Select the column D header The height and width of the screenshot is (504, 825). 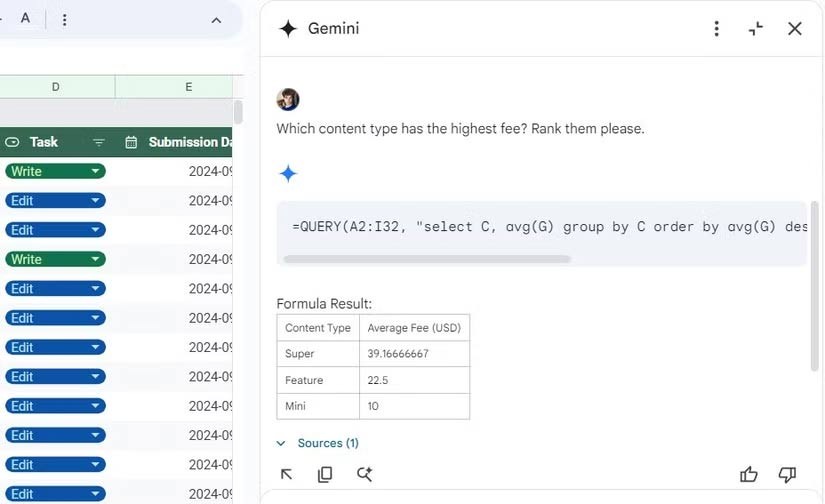(56, 87)
